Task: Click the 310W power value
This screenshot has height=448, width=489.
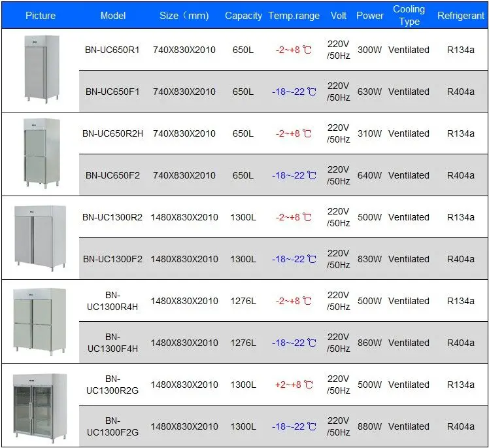Action: coord(369,133)
